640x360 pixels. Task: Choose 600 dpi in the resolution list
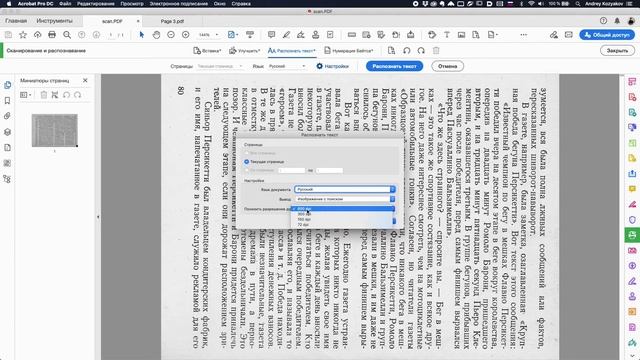pos(343,209)
